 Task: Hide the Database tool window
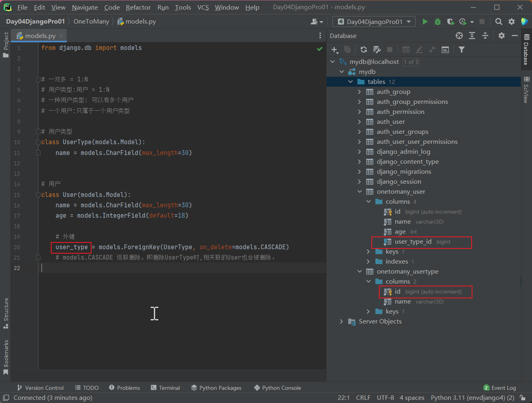[515, 36]
